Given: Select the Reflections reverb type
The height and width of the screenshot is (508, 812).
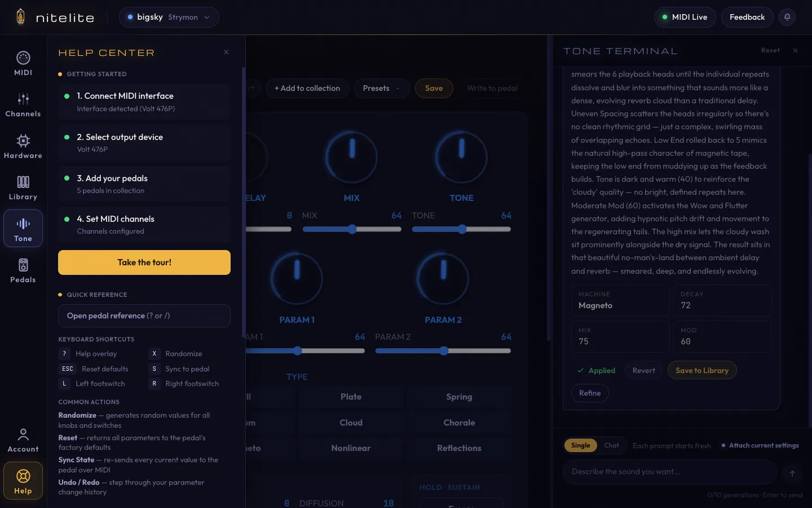Looking at the screenshot, I should coord(459,448).
